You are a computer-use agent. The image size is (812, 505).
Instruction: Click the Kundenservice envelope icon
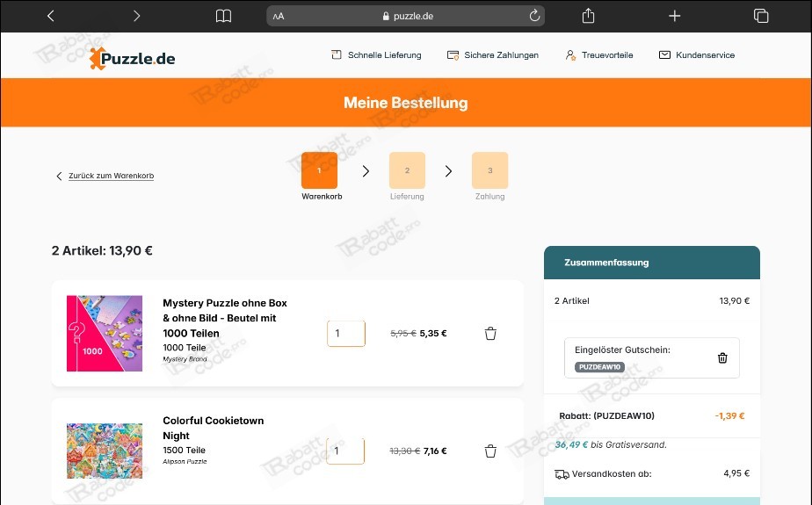(x=664, y=54)
